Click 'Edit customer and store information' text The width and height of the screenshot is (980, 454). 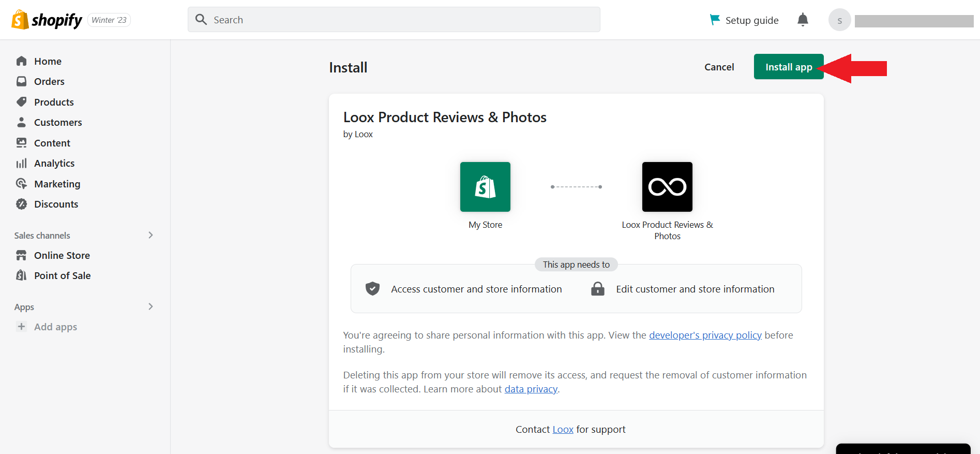tap(695, 289)
